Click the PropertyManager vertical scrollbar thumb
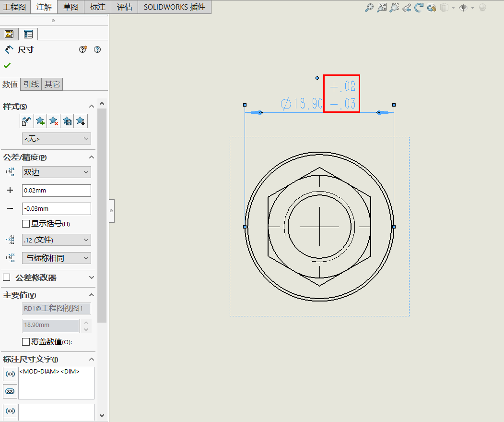 (x=102, y=216)
